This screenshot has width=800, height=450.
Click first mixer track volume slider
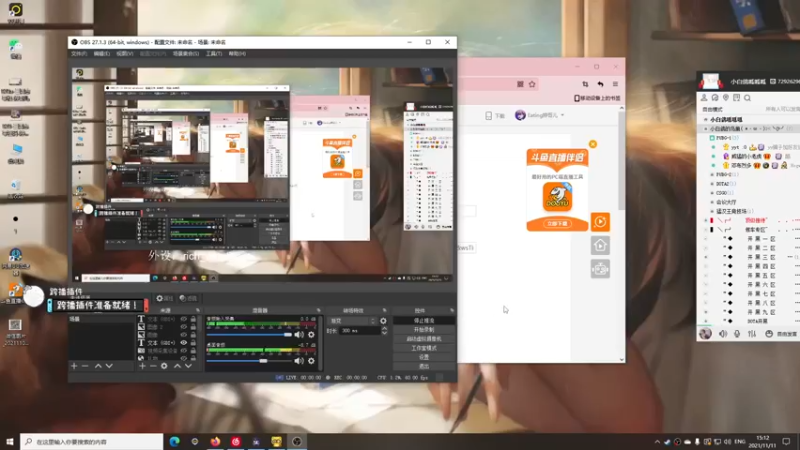[x=249, y=335]
